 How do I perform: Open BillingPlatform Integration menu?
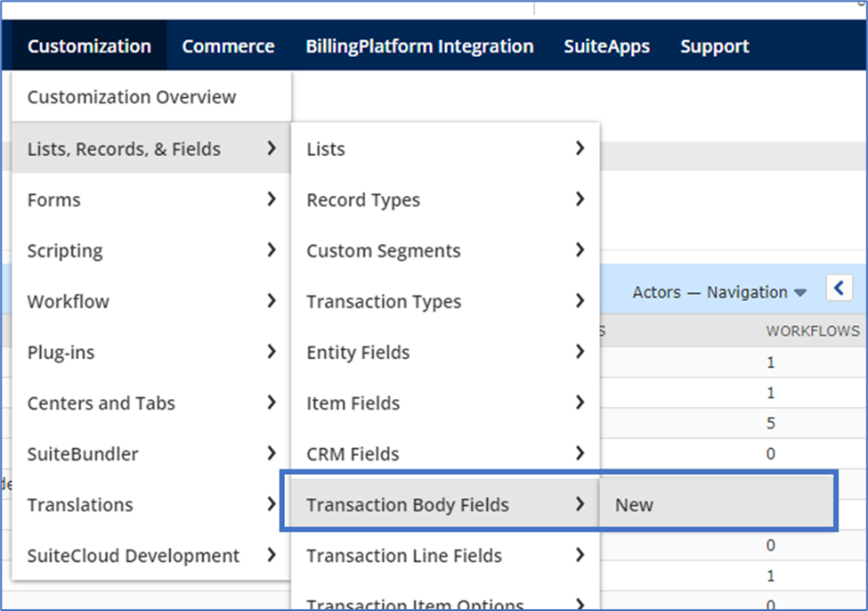419,46
